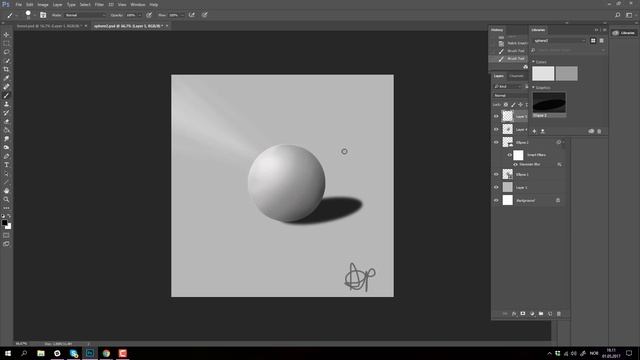Collapse Ellipse 2 smart filter effects arrow
640x360 pixels.
(x=564, y=142)
